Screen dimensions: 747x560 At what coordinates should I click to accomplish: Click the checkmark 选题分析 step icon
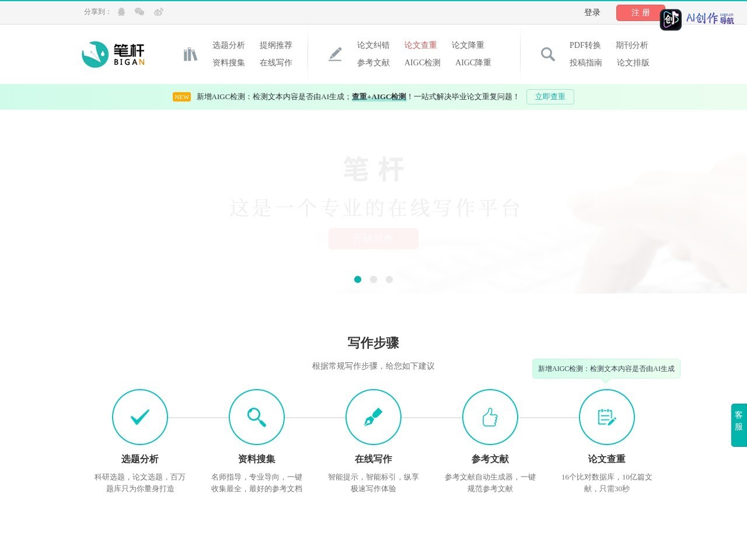click(x=140, y=417)
